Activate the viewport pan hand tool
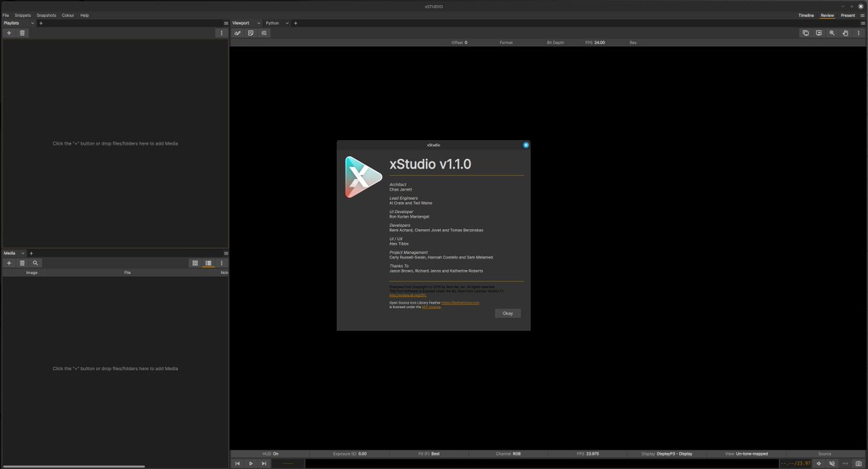The image size is (868, 469). point(845,33)
